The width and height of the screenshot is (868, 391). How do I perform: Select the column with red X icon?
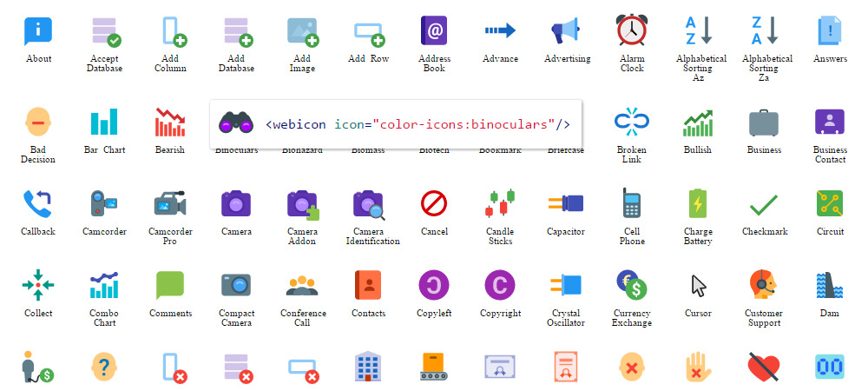pyautogui.click(x=174, y=368)
